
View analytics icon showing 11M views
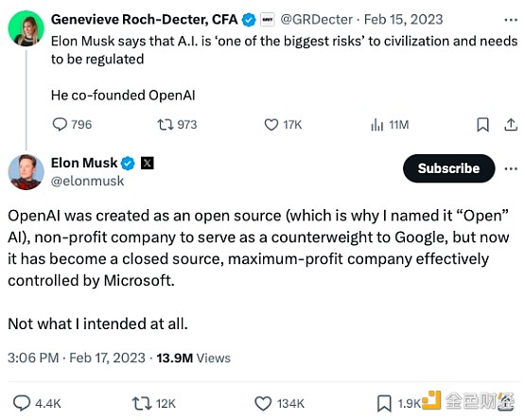(x=390, y=125)
